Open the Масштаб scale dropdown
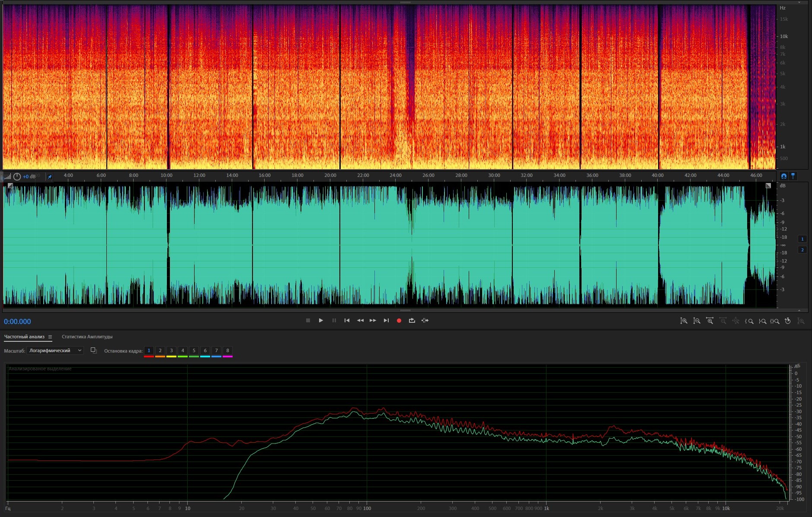Viewport: 812px width, 517px height. pyautogui.click(x=55, y=350)
